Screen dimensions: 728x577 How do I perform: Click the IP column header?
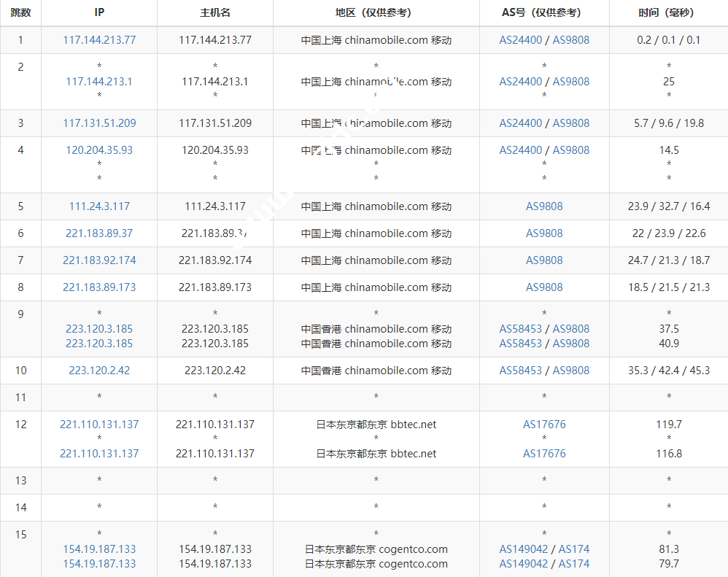pos(99,13)
